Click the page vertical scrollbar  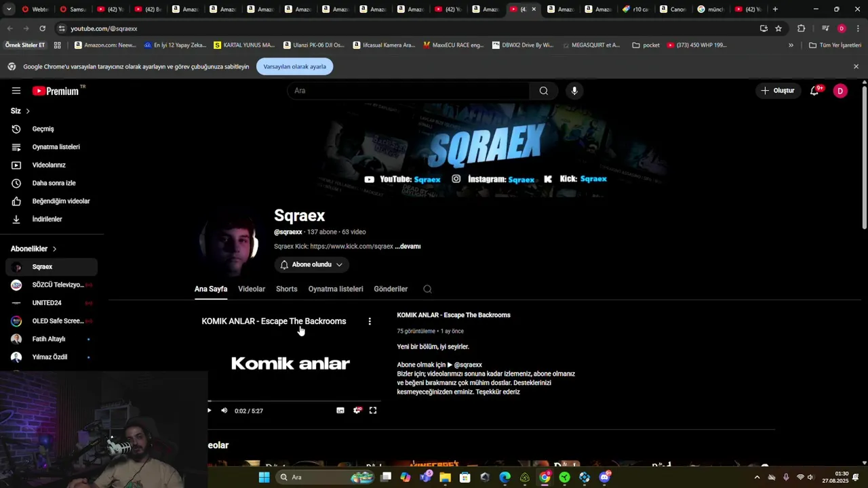[864, 156]
